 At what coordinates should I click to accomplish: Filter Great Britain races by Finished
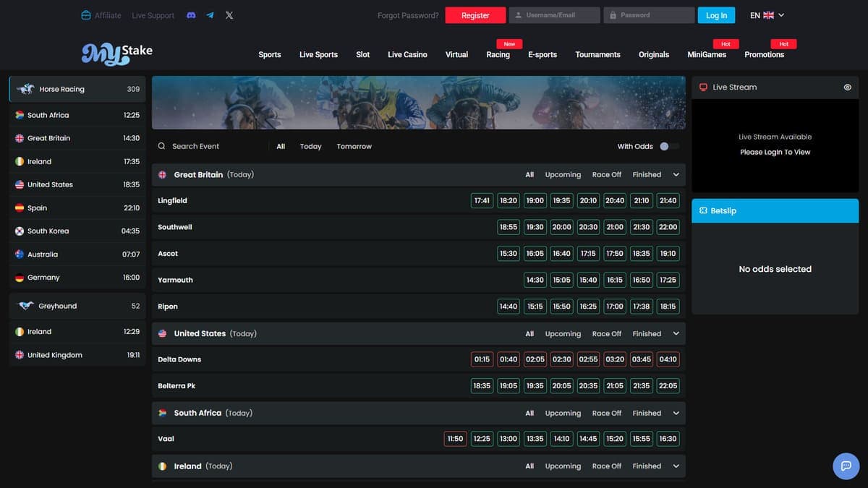coord(647,175)
